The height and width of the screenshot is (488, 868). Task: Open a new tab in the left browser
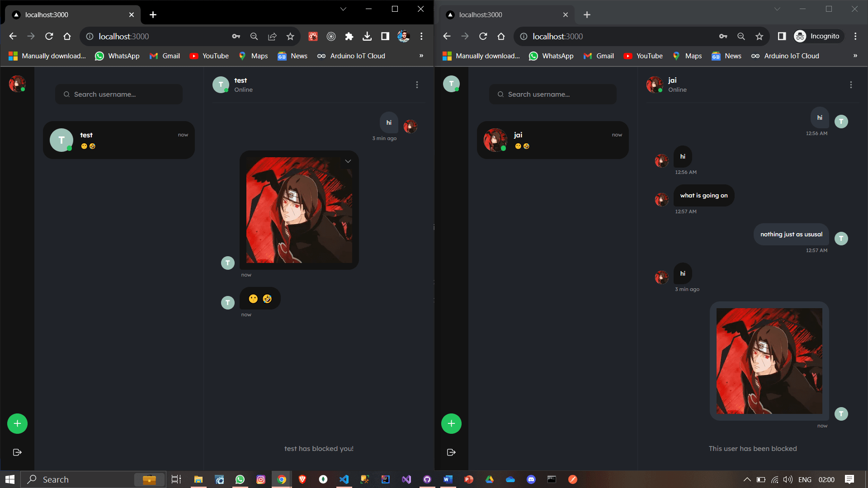pos(153,14)
